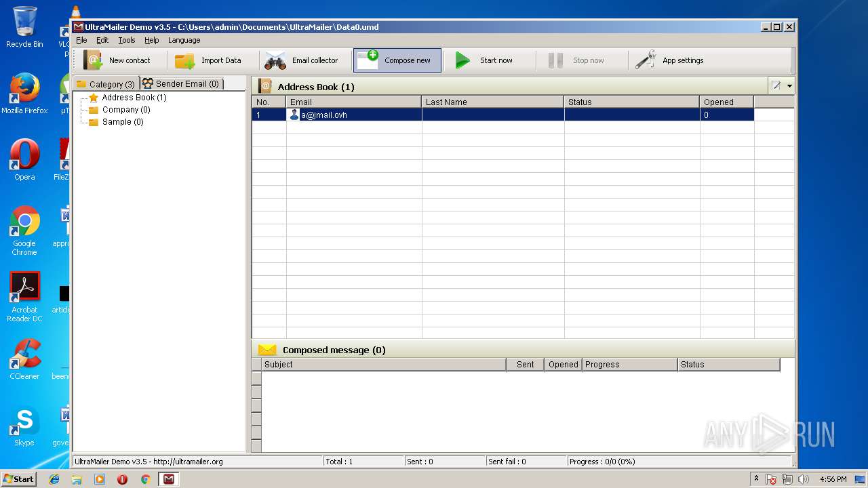This screenshot has height=488, width=868.
Task: Select the Sample (0) category
Action: 123,122
